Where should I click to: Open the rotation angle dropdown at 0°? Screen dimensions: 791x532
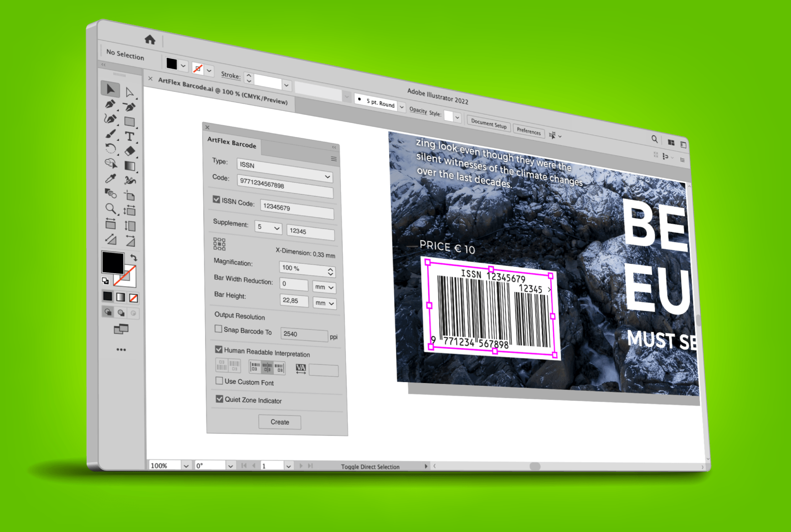click(231, 466)
